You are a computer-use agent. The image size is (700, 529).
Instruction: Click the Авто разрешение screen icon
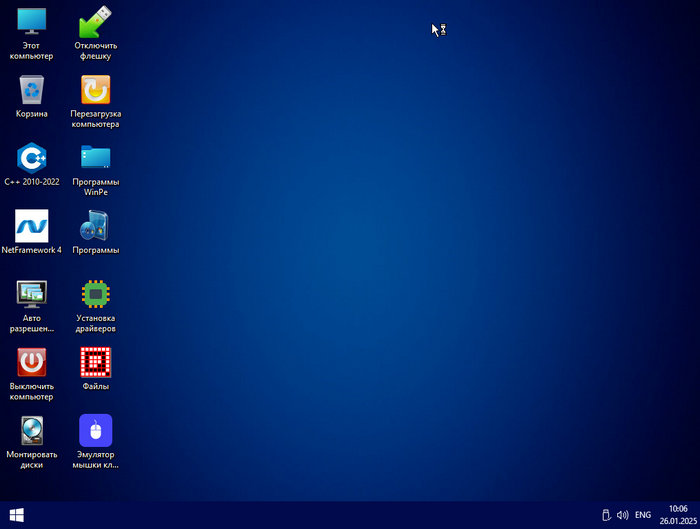coord(31,294)
